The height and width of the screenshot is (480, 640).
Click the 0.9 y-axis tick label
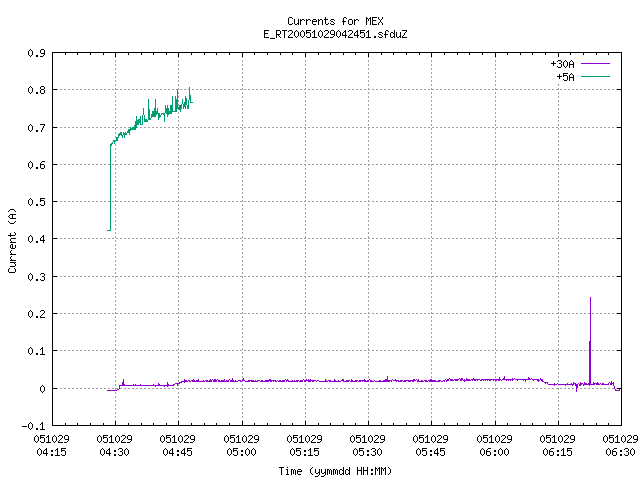coord(36,53)
